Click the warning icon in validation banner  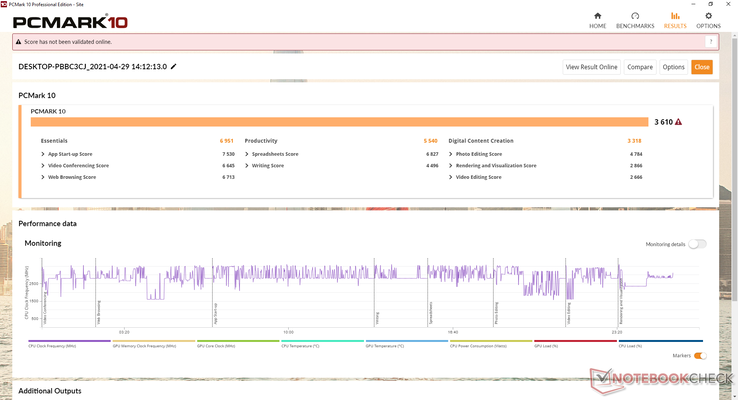pyautogui.click(x=19, y=42)
